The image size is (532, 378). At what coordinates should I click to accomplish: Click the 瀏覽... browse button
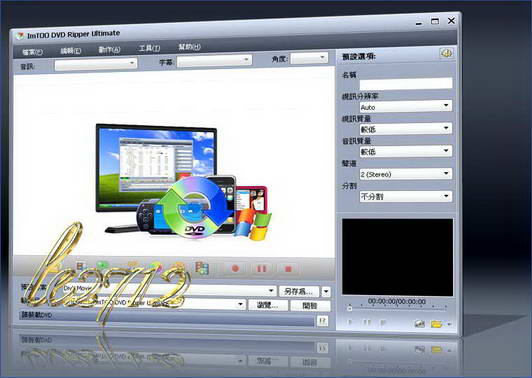click(x=268, y=305)
